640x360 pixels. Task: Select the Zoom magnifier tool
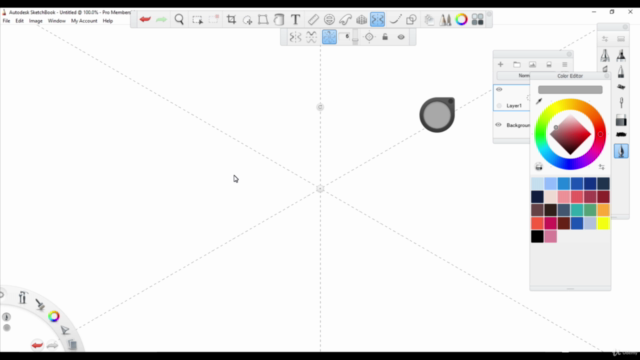(x=179, y=19)
